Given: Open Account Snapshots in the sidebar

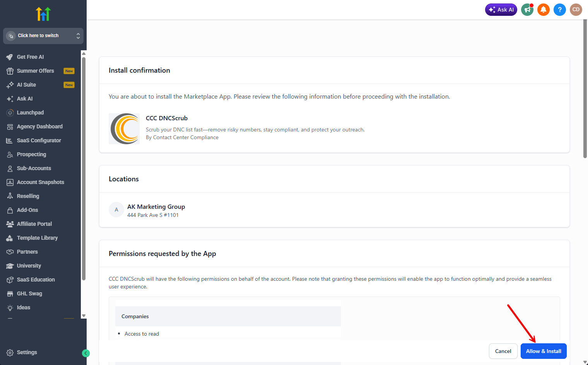Looking at the screenshot, I should click(40, 182).
